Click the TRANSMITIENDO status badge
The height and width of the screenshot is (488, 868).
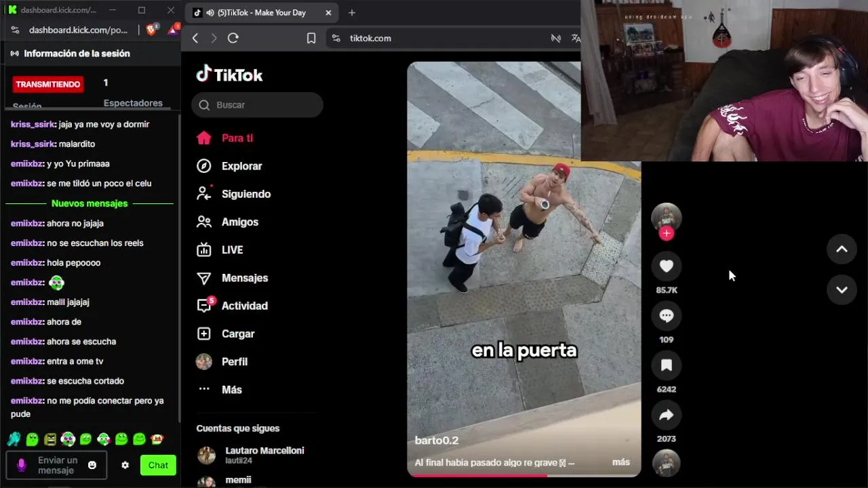pyautogui.click(x=48, y=84)
